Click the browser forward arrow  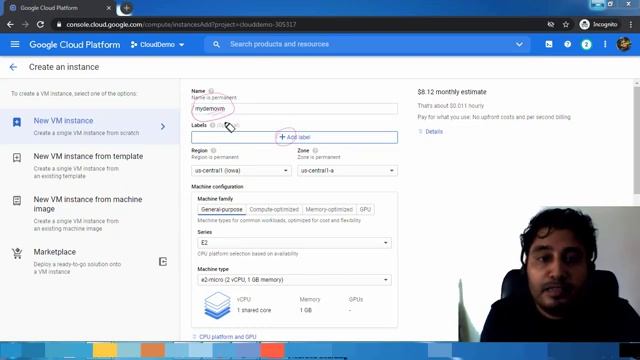[x=25, y=24]
